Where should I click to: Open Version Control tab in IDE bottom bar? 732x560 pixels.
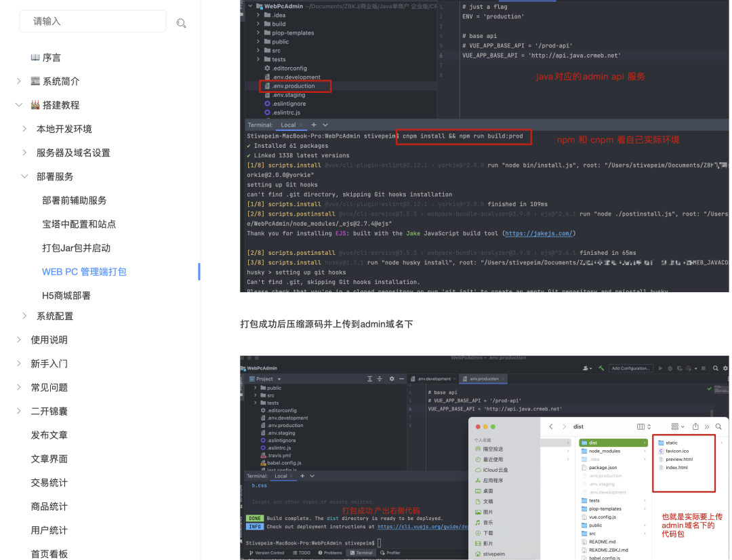[266, 553]
